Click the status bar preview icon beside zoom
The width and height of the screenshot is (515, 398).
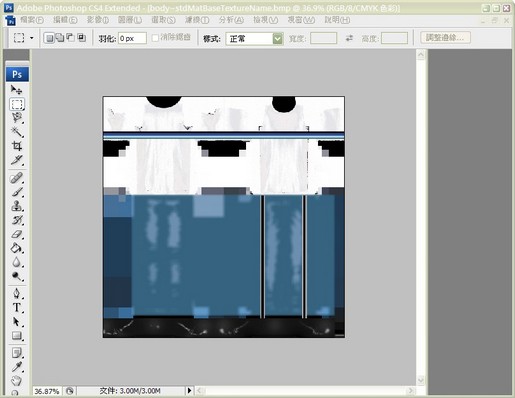69,391
